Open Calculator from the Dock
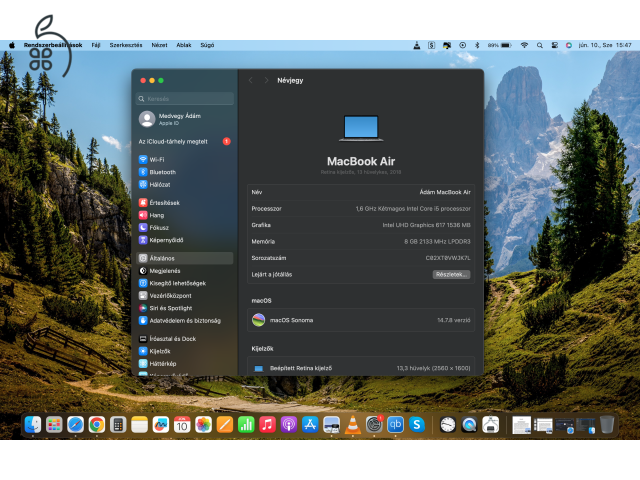The image size is (640, 480). click(x=118, y=425)
